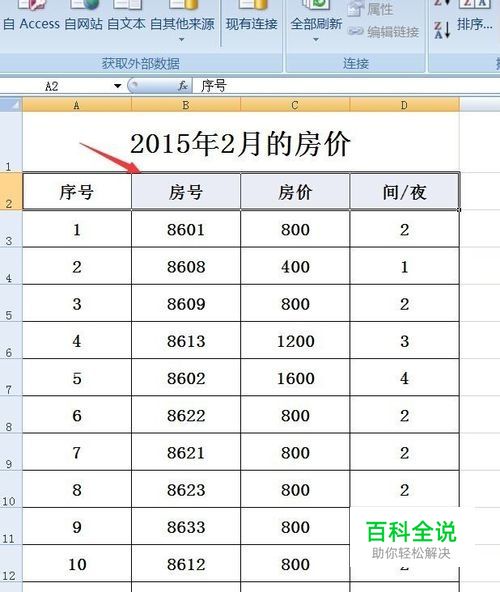Click price cell 400
The width and height of the screenshot is (500, 592).
295,266
